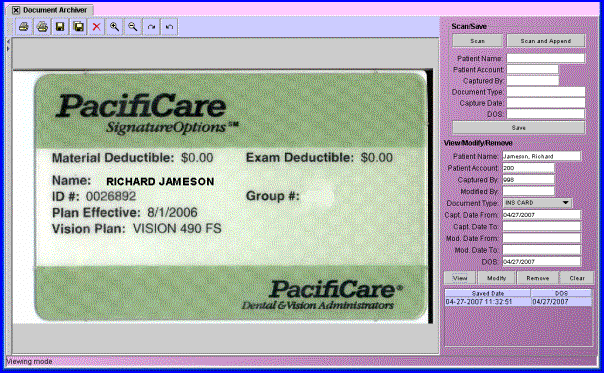Image resolution: width=604 pixels, height=373 pixels.
Task: Click the single floppy save icon
Action: [x=60, y=27]
